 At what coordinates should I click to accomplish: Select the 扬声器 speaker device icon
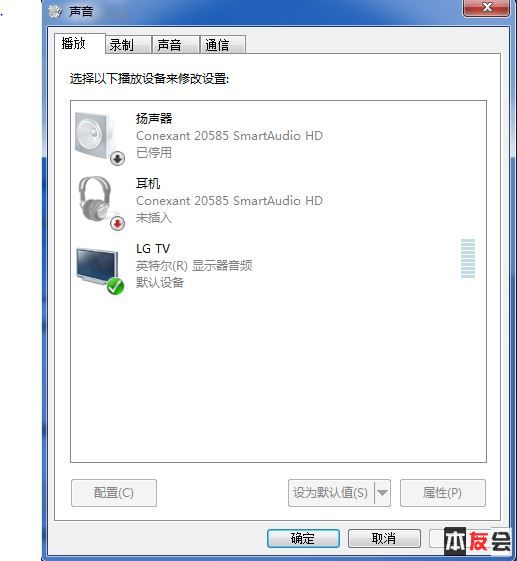pyautogui.click(x=96, y=136)
